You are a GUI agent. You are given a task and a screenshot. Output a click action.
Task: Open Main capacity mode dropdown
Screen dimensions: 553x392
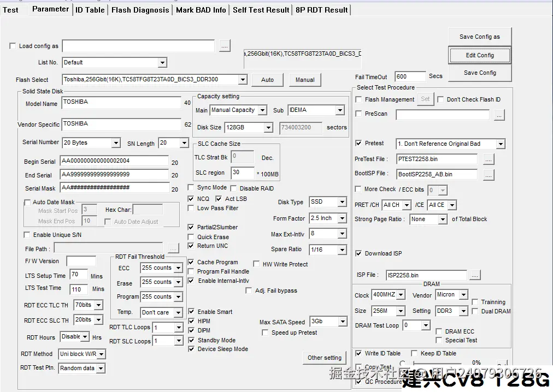262,110
